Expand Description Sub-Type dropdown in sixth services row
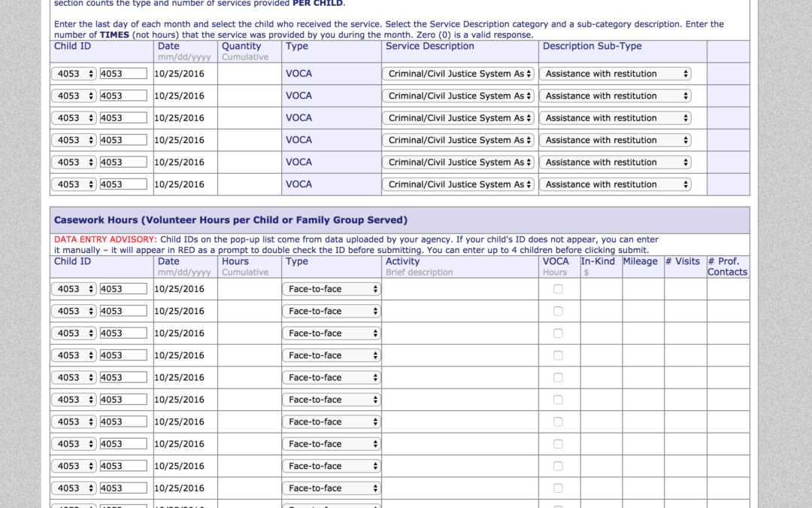 coord(615,184)
